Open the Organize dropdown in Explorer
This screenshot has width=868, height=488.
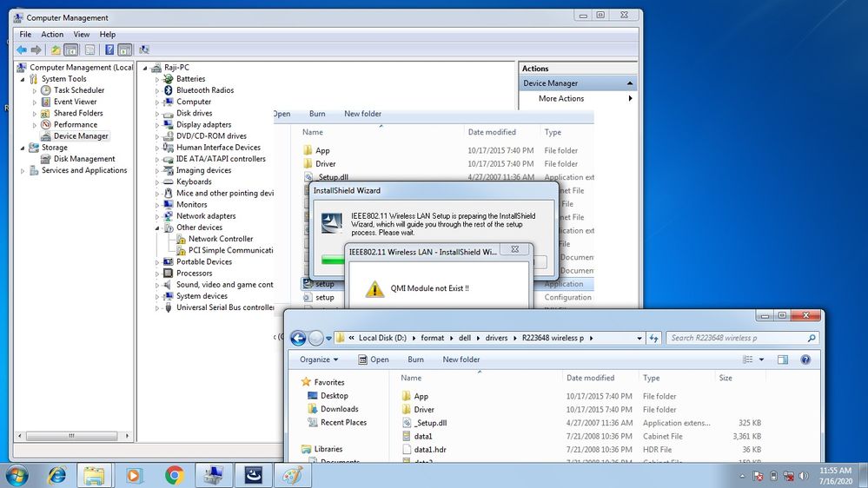(319, 359)
